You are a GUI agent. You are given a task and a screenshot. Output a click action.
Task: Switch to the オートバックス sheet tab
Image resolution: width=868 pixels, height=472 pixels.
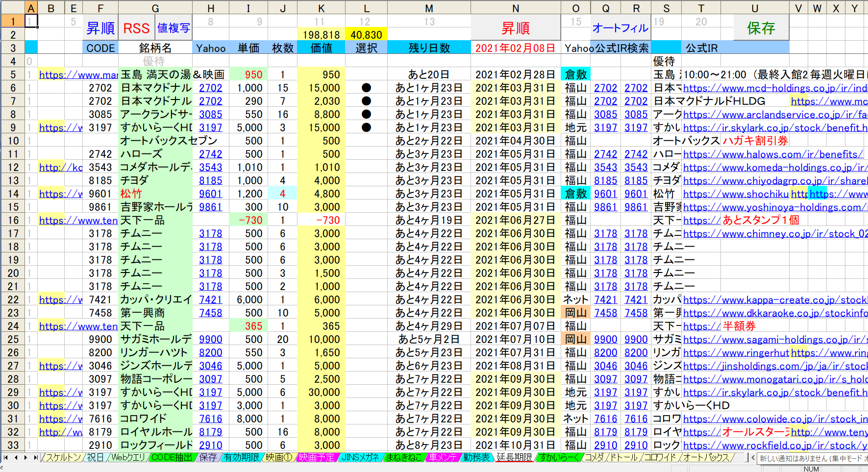706,457
